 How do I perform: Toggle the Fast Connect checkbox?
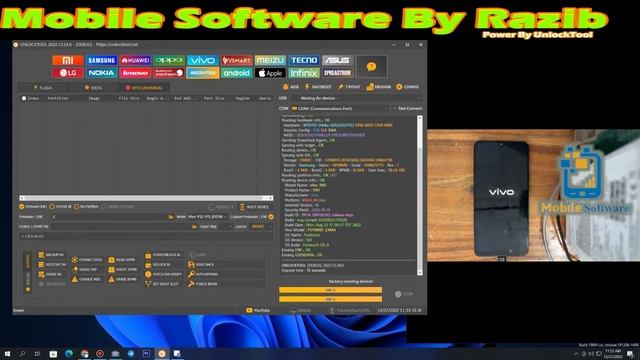point(395,109)
